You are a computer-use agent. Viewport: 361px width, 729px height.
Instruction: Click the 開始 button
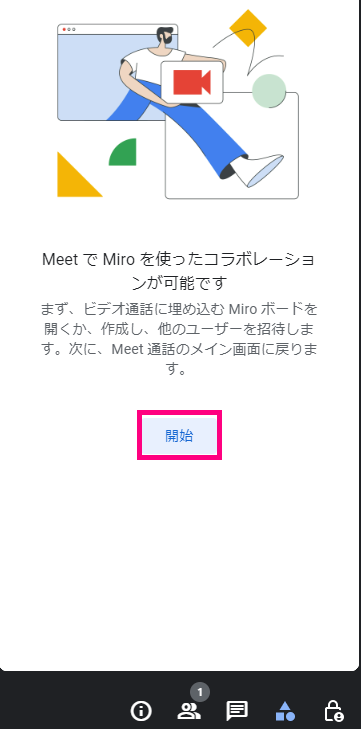tap(179, 436)
